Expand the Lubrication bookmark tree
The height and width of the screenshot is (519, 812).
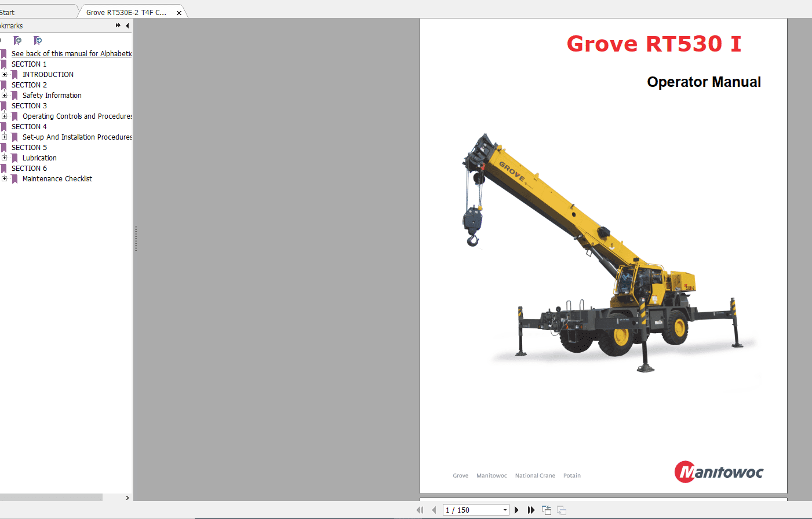[x=5, y=158]
